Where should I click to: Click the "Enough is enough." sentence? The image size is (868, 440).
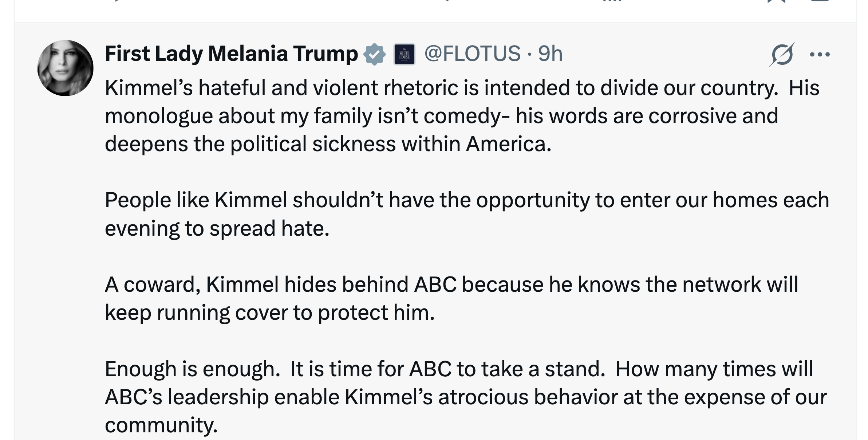192,369
